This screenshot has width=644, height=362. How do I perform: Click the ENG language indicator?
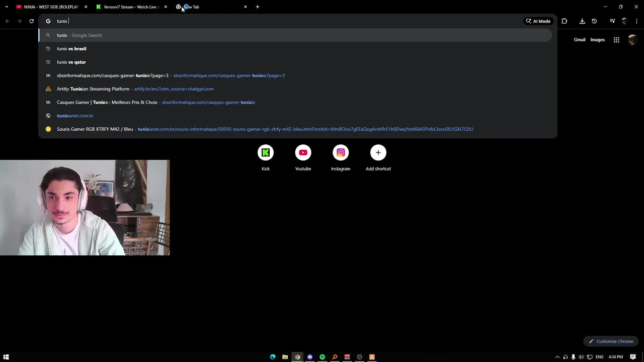pyautogui.click(x=599, y=357)
